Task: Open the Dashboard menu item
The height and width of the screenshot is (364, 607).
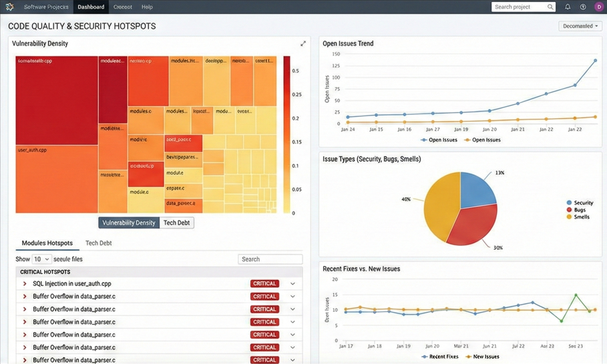Action: point(91,7)
